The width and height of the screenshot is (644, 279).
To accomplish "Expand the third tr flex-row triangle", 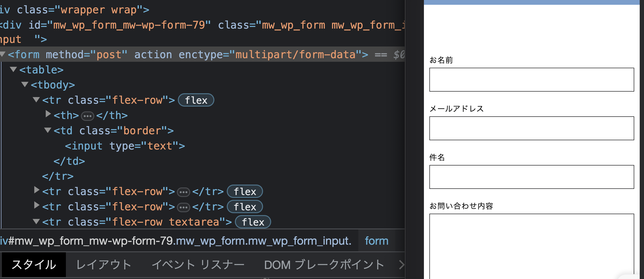I will coord(37,205).
